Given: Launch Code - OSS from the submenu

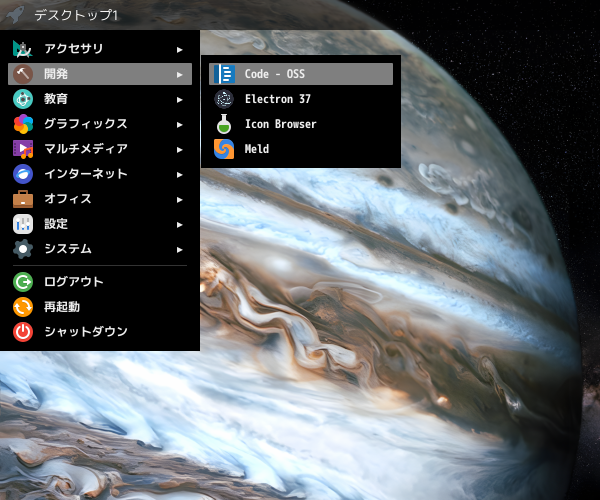Looking at the screenshot, I should (301, 74).
